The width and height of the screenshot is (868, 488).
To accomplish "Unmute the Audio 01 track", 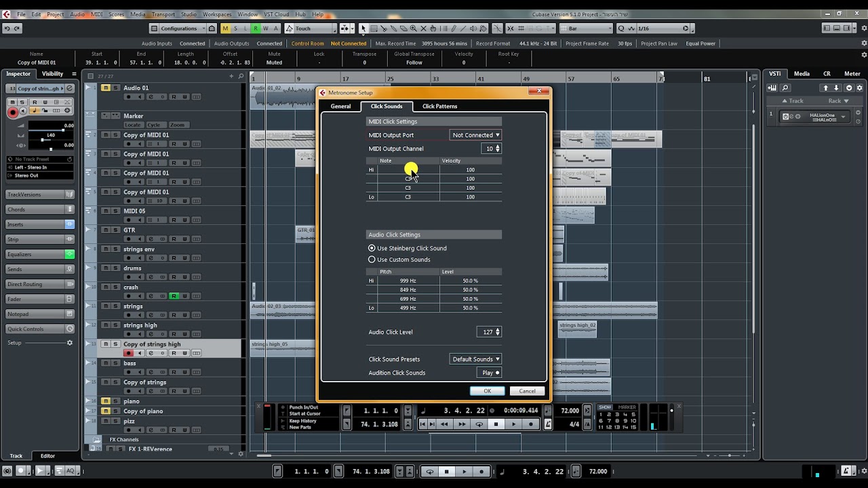I will click(105, 88).
